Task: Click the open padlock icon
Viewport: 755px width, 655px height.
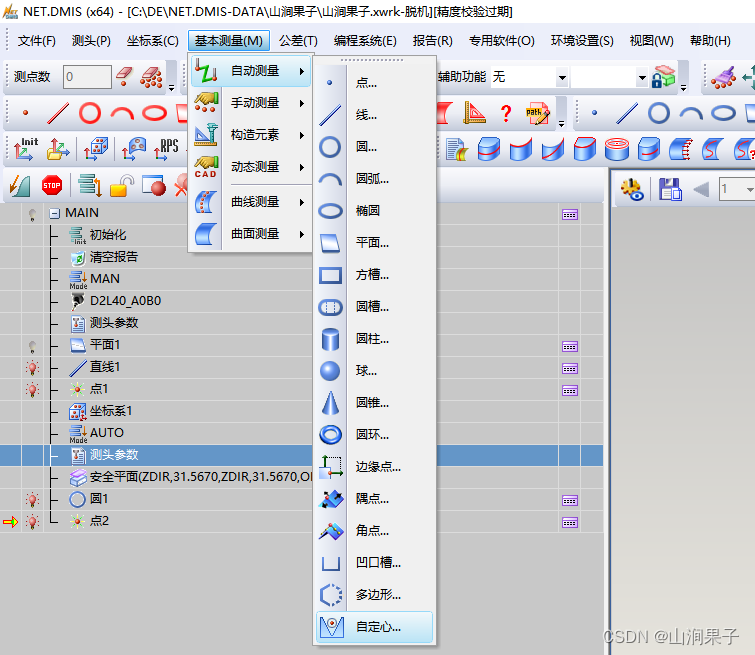Action: (x=121, y=186)
